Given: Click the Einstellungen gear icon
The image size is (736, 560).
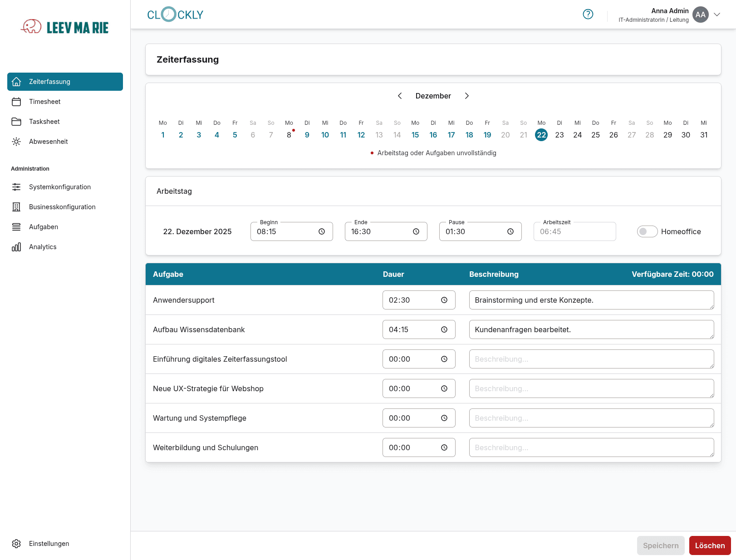Looking at the screenshot, I should point(16,544).
